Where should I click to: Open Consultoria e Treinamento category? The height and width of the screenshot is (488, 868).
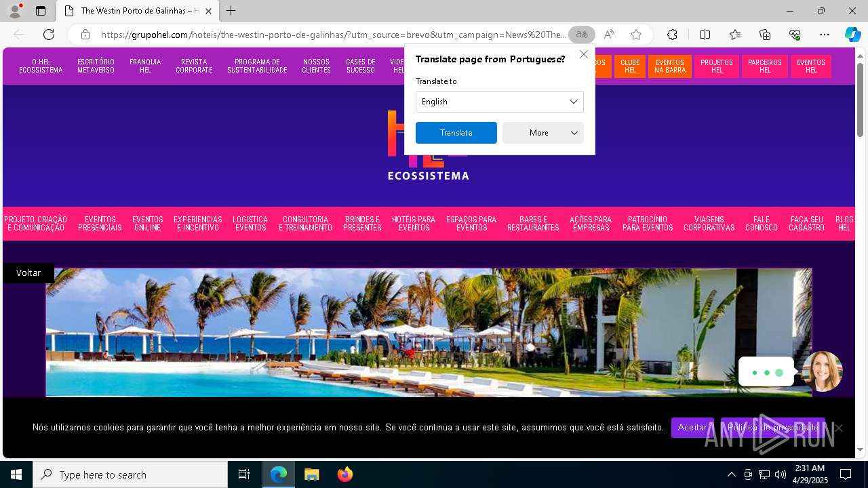(x=305, y=224)
